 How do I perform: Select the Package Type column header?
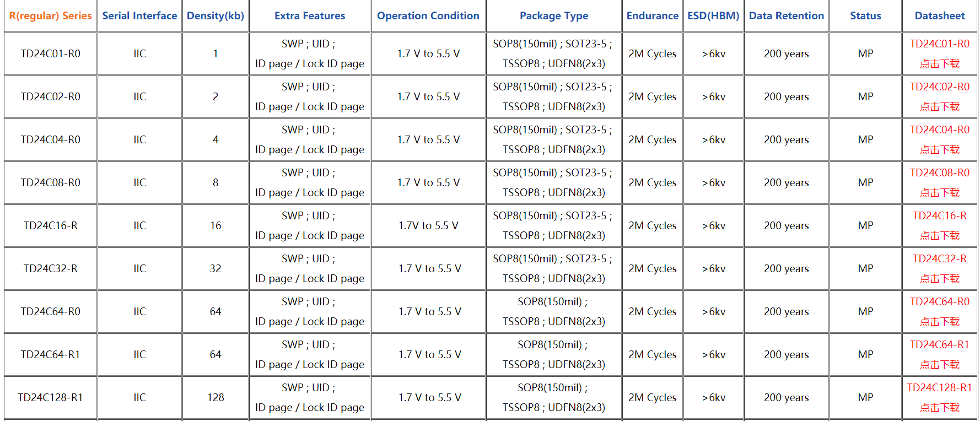[x=553, y=16]
